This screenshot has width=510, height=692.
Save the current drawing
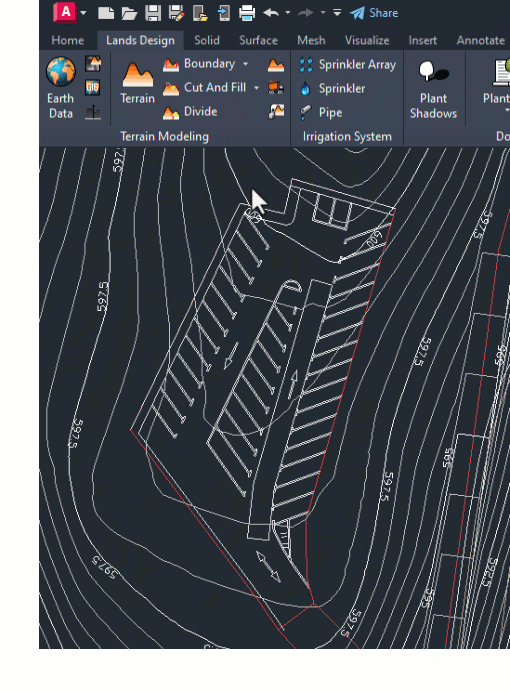(x=153, y=13)
